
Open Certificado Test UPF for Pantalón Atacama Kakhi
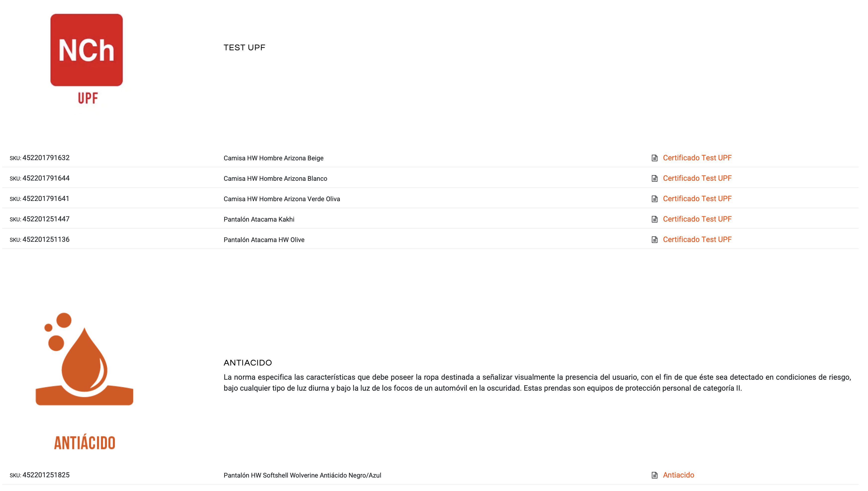tap(697, 219)
